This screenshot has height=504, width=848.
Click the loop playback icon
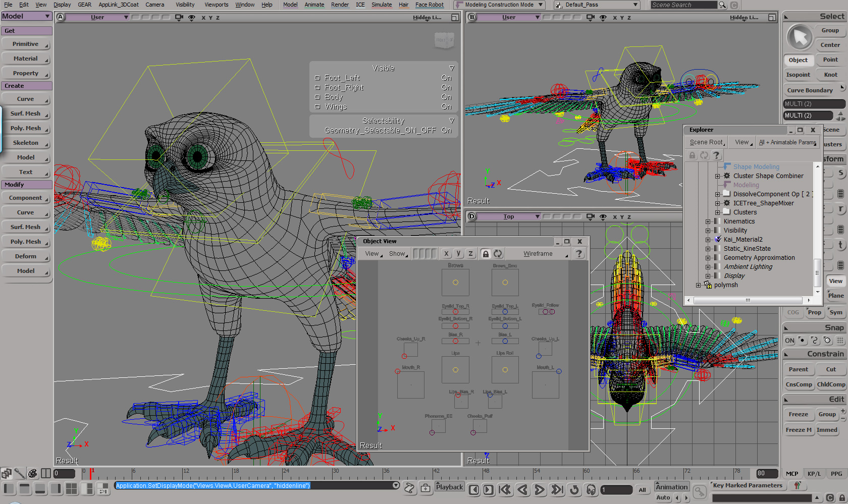coord(574,489)
